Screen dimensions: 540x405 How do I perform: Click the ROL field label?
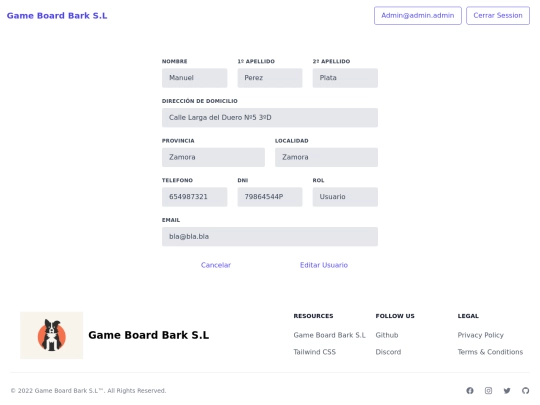pyautogui.click(x=319, y=180)
